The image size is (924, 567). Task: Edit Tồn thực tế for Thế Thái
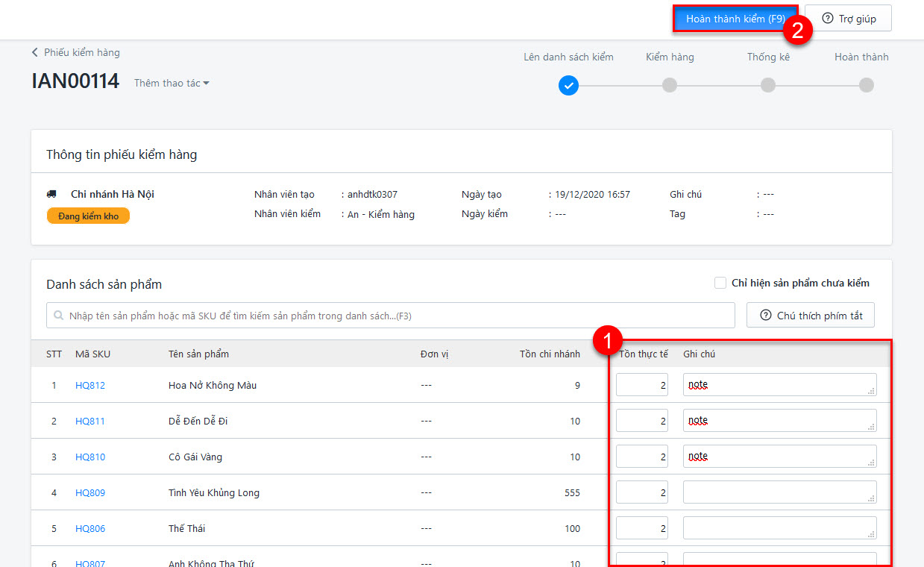point(642,528)
